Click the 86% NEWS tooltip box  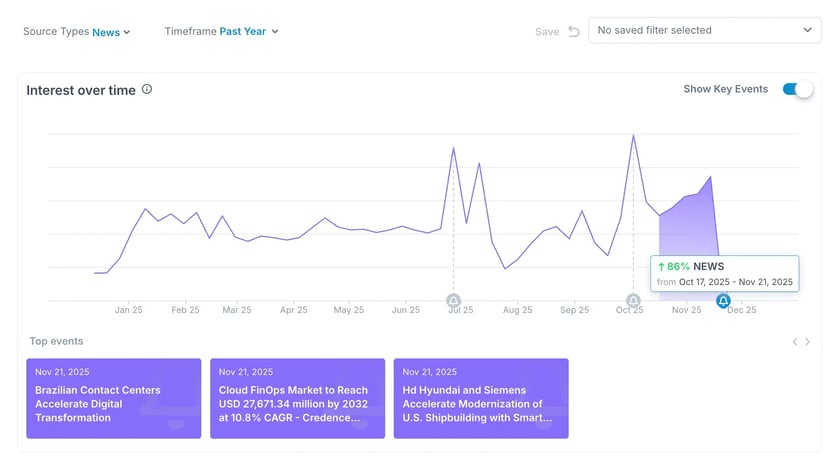(x=725, y=274)
